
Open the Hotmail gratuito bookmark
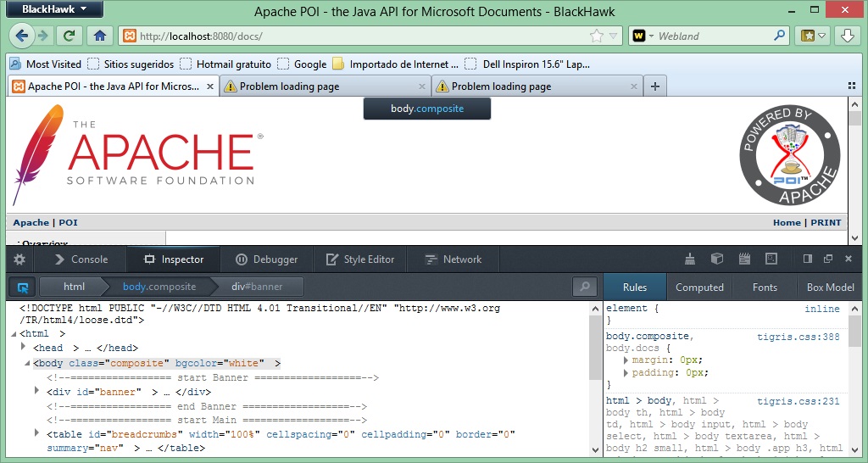pos(227,64)
